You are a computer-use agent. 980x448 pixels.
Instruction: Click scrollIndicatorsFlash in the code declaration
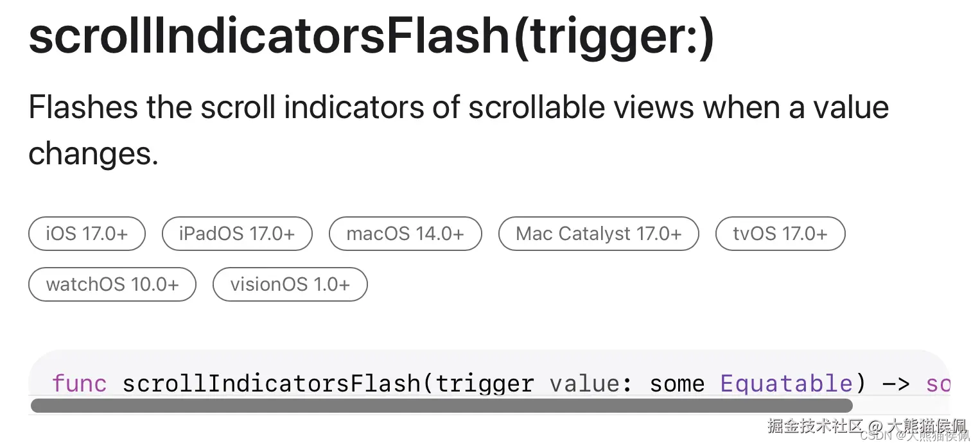point(271,384)
